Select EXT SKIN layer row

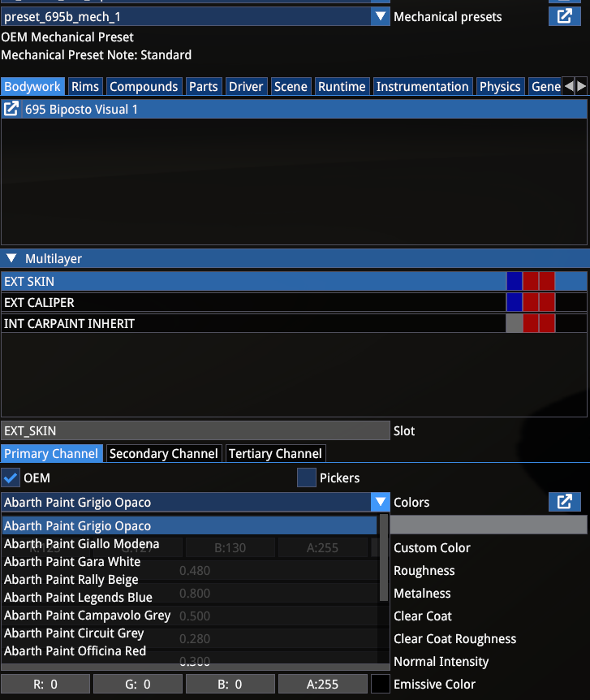tap(294, 281)
